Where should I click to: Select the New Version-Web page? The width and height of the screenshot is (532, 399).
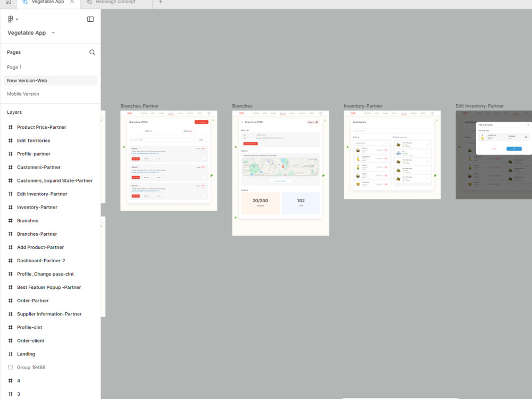[50, 80]
